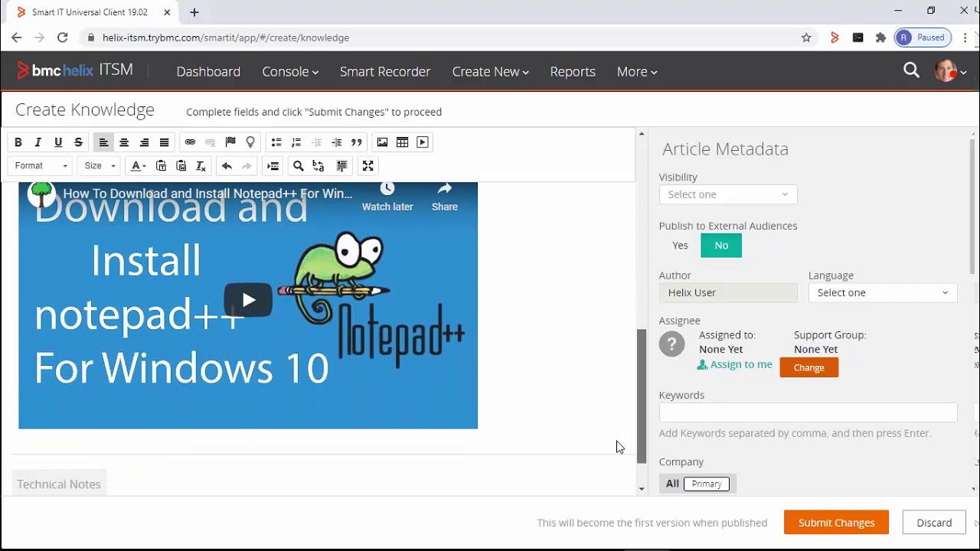Select the All company filter
The width and height of the screenshot is (980, 551).
672,484
